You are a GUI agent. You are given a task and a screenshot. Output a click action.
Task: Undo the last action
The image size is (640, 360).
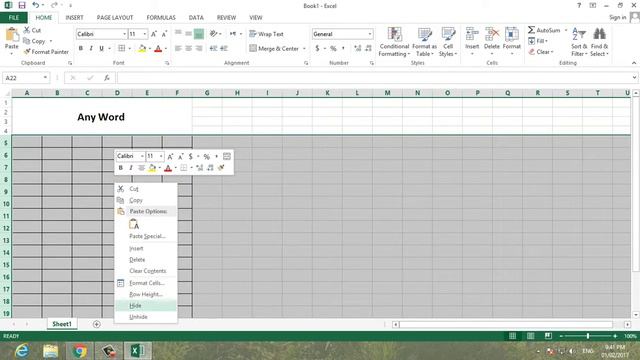(36, 5)
